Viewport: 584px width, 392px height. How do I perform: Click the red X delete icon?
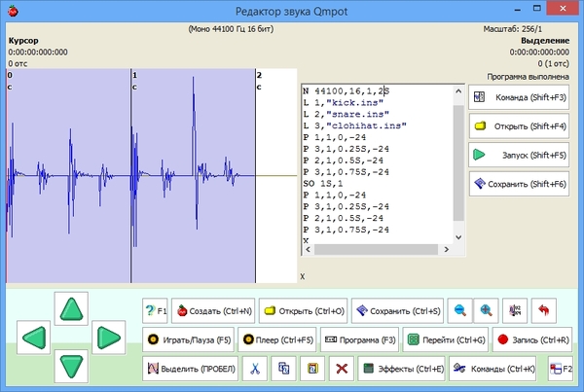click(341, 369)
